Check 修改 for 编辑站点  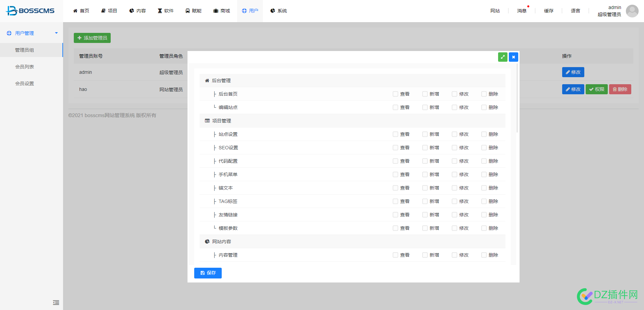(x=454, y=107)
